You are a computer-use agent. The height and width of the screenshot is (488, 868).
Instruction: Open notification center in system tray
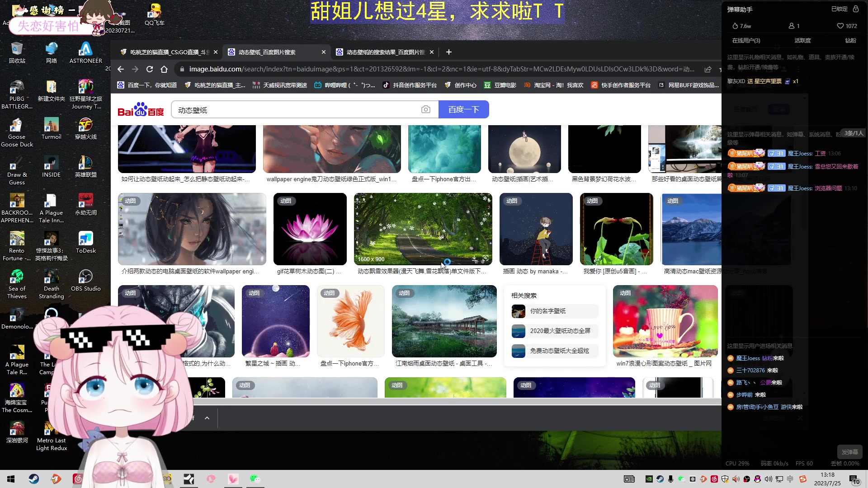click(854, 479)
